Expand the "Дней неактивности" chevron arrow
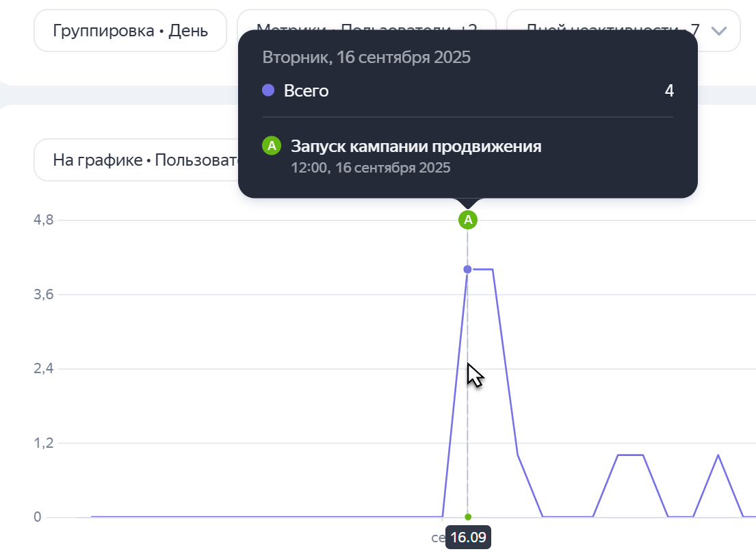This screenshot has width=756, height=556. tap(718, 31)
